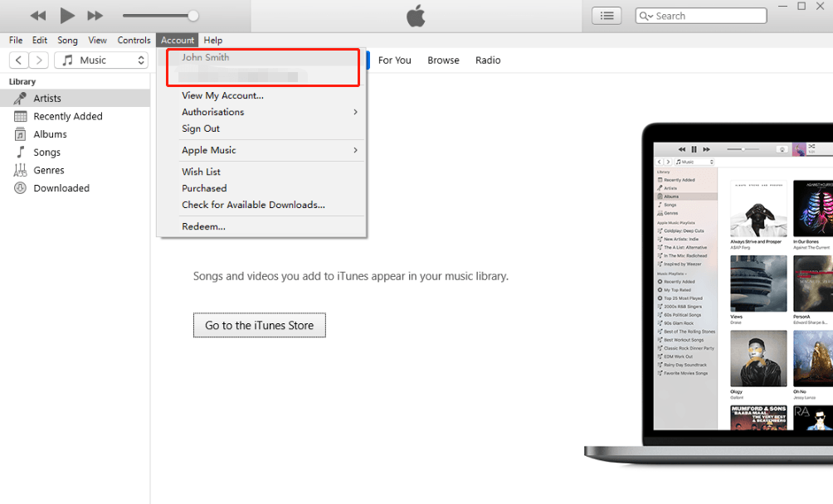Minimize the iTunes window
Screen dimensions: 833x504
click(x=782, y=7)
